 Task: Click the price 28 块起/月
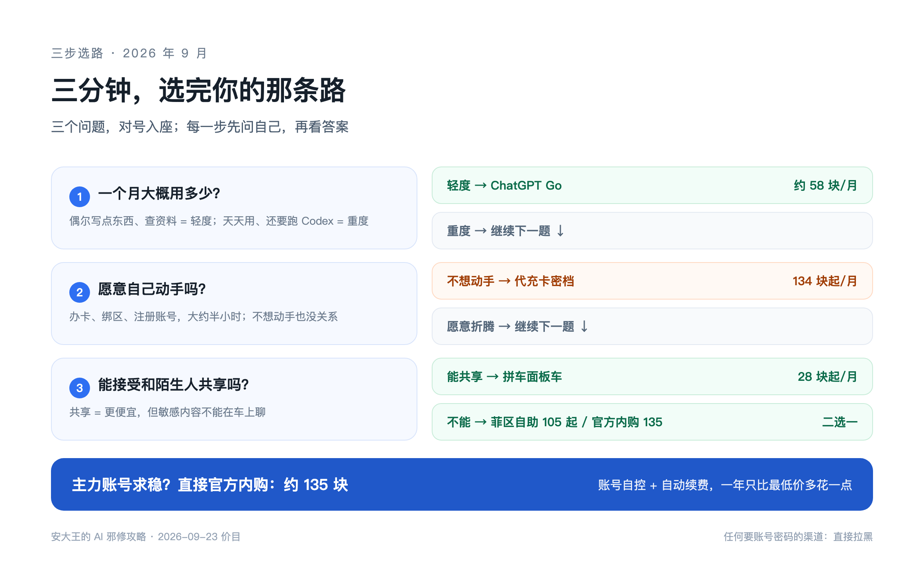(x=828, y=376)
